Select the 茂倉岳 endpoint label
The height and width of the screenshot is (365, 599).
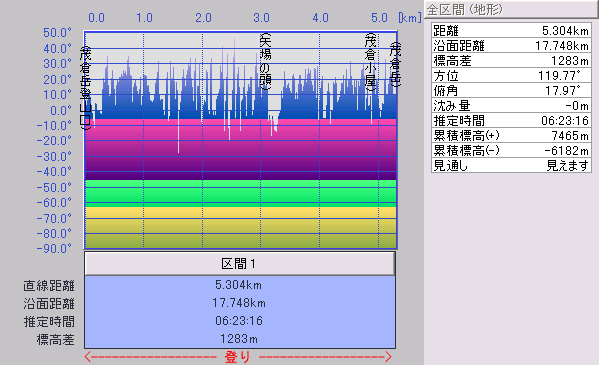coord(395,65)
